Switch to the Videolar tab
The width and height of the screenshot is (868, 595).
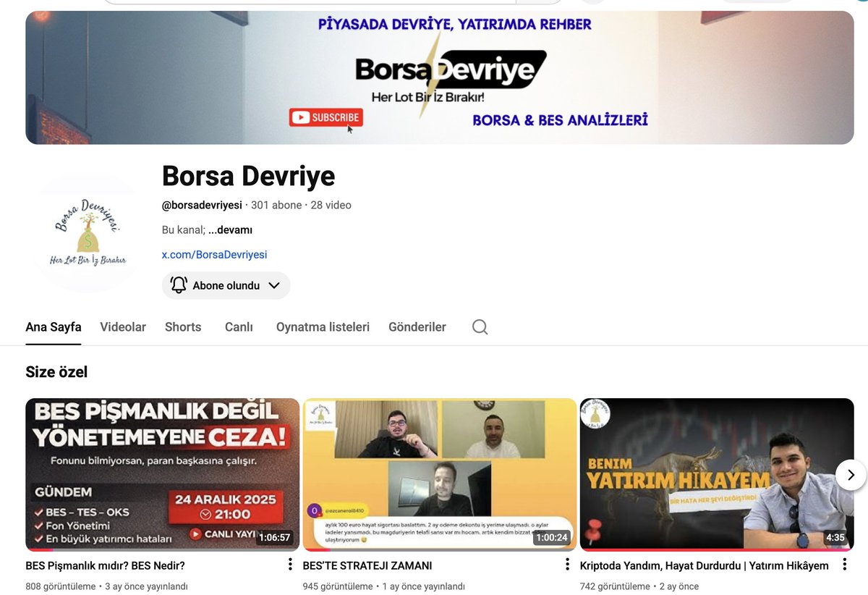pos(122,326)
